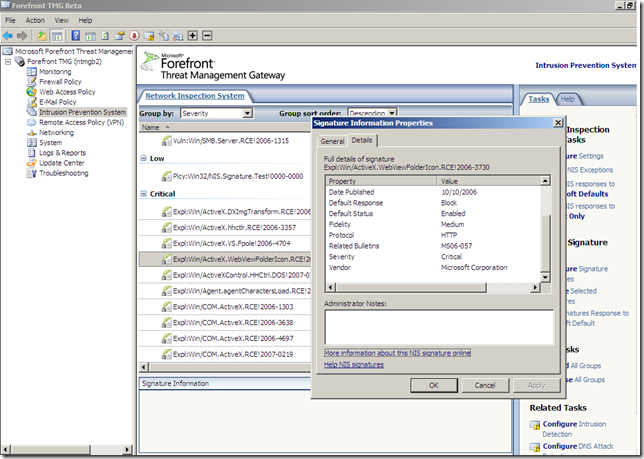644x459 pixels.
Task: Collapse the Forefront TMG (ntmgb2) tree node
Action: click(8, 62)
